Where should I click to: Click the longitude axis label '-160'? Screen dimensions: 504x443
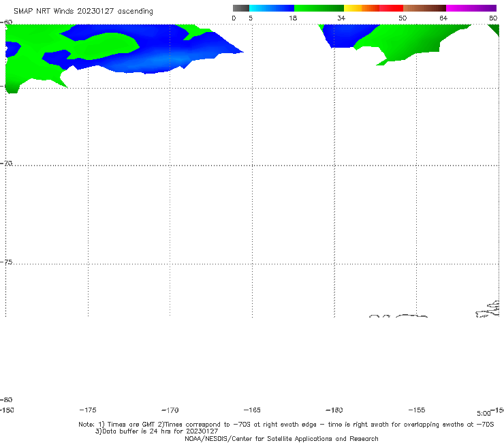pos(334,410)
